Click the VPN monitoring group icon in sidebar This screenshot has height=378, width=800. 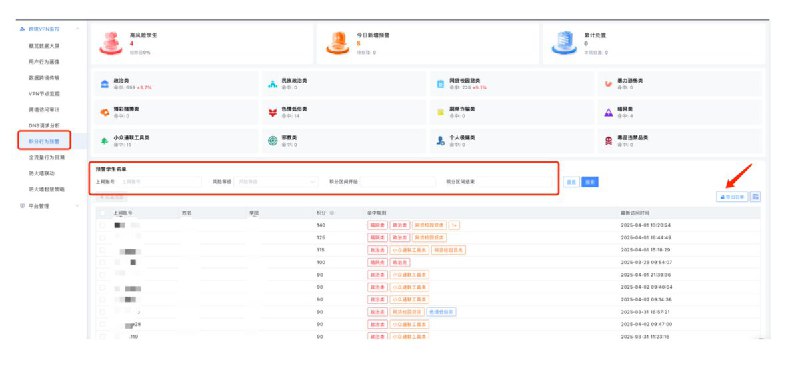(22, 29)
